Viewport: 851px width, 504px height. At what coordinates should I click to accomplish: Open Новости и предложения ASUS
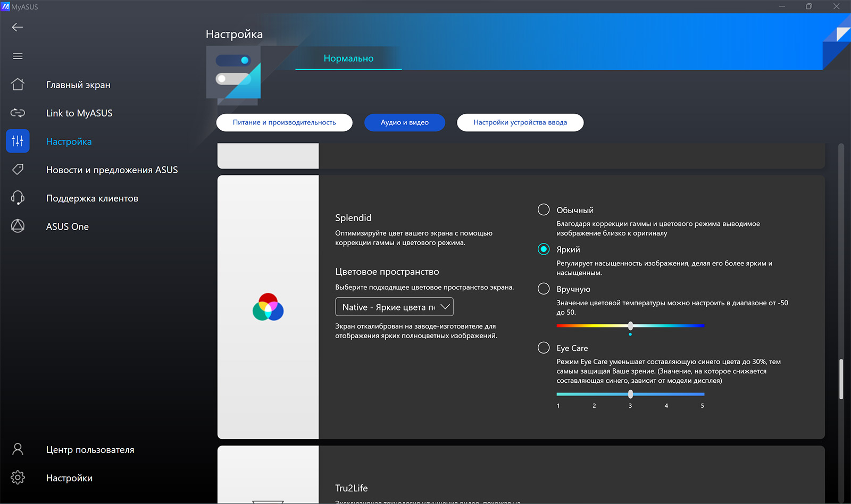[x=112, y=170]
